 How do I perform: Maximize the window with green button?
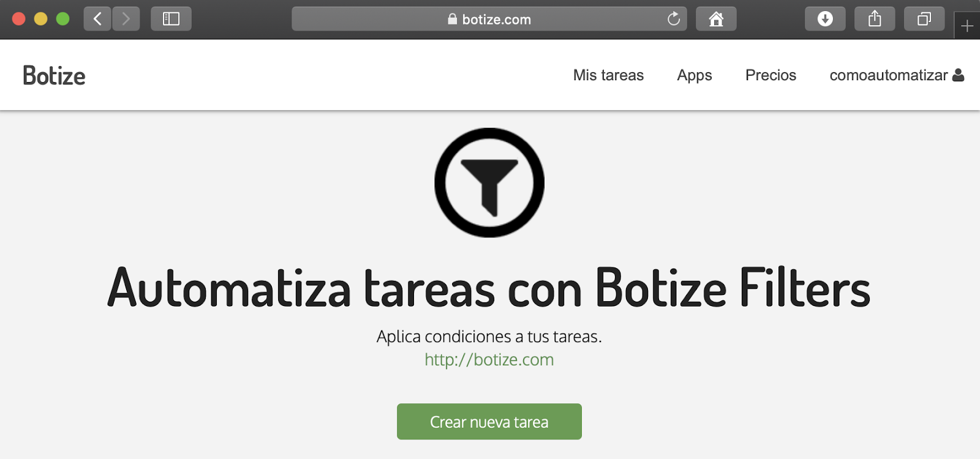63,19
